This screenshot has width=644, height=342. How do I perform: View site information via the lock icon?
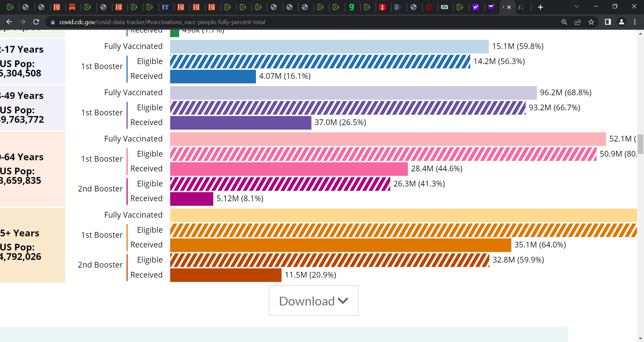[53, 22]
